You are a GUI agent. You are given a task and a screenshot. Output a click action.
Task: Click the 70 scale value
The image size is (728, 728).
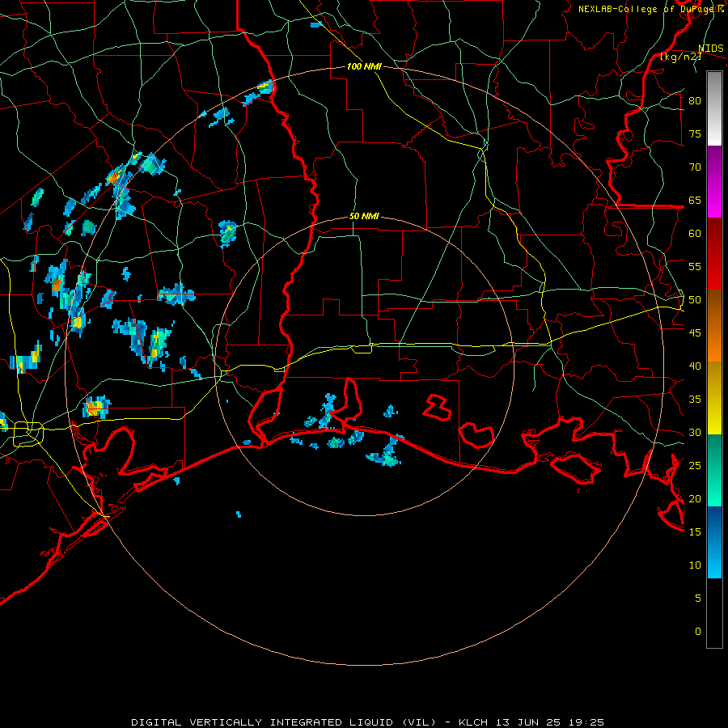[695, 167]
